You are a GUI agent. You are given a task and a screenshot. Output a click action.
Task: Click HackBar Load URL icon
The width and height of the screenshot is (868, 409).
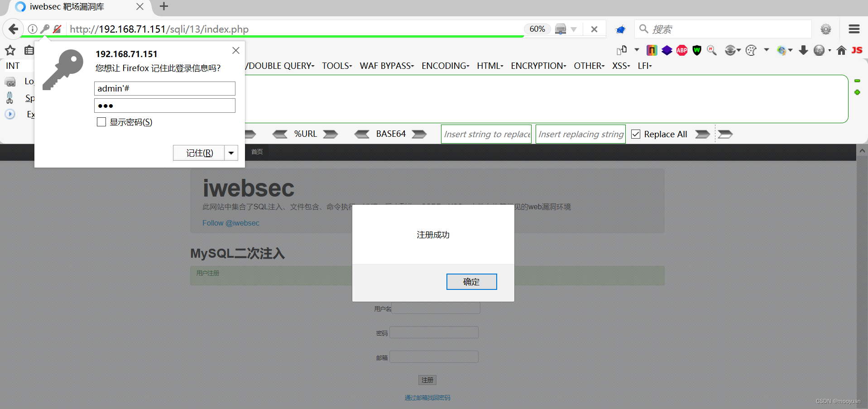10,82
